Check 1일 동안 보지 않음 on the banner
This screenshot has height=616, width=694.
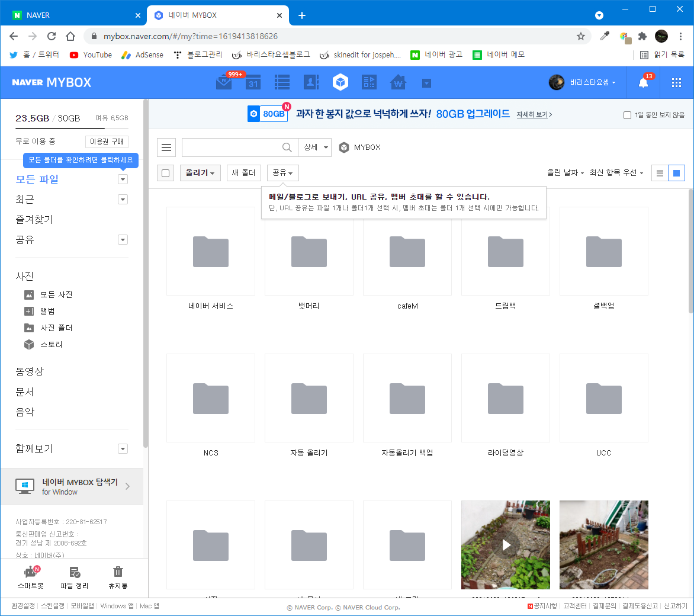pyautogui.click(x=627, y=115)
